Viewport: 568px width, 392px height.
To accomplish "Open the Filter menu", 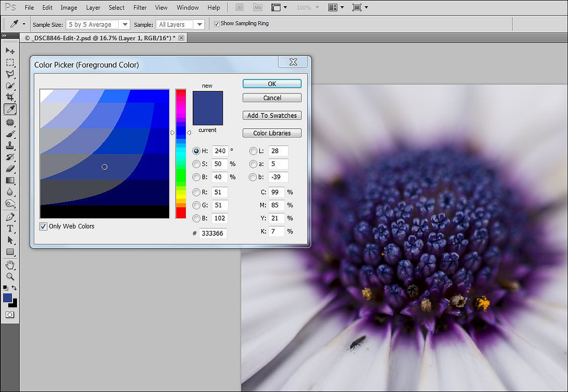I will point(140,8).
